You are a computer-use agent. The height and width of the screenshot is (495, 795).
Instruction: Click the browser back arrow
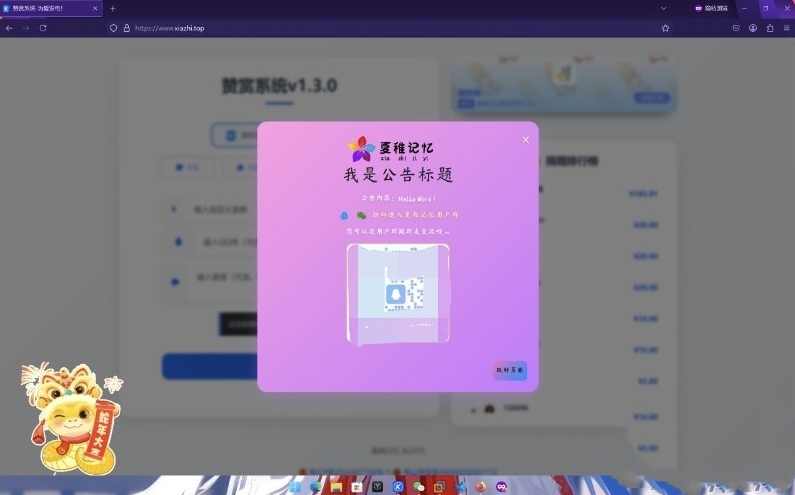9,28
